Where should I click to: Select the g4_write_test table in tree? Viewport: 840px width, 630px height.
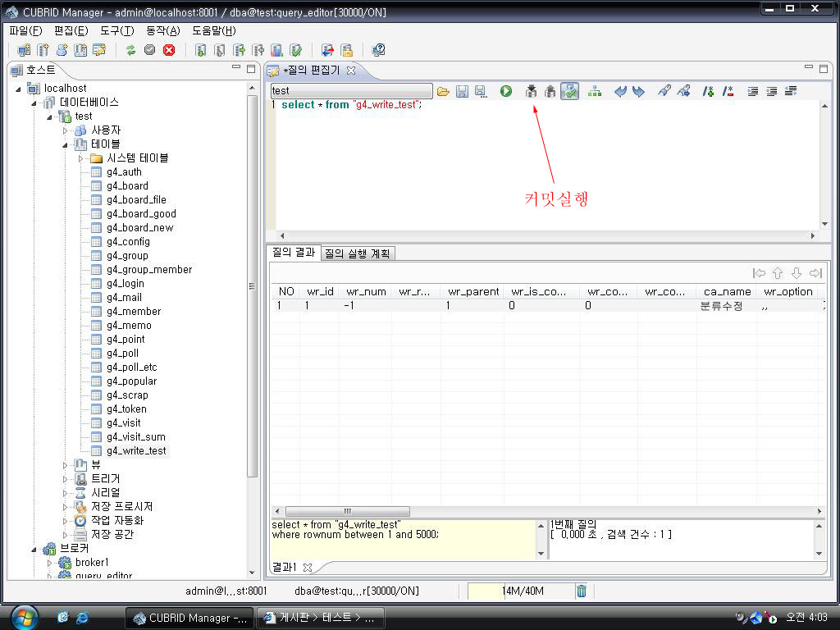pos(136,451)
